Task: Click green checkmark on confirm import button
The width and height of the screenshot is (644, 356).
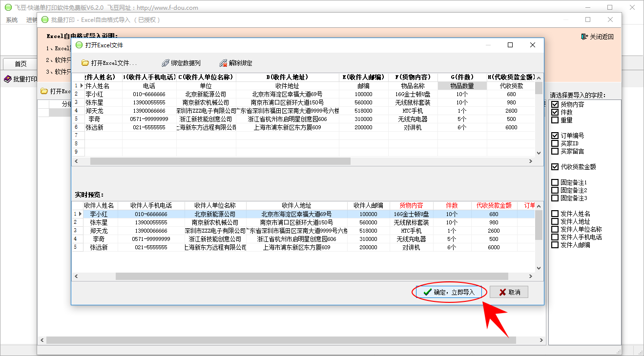Action: (x=427, y=292)
